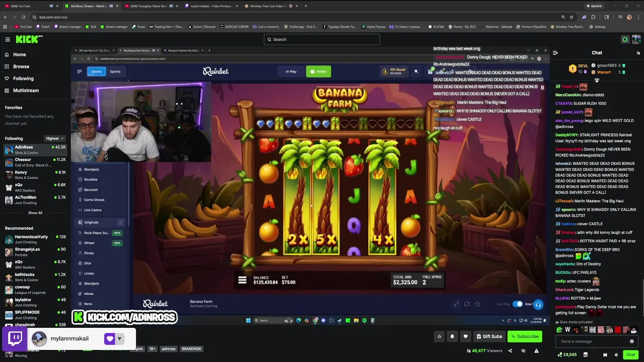644x362 pixels.
Task: Open Live Casino in Rainbet menu
Action: point(93,210)
